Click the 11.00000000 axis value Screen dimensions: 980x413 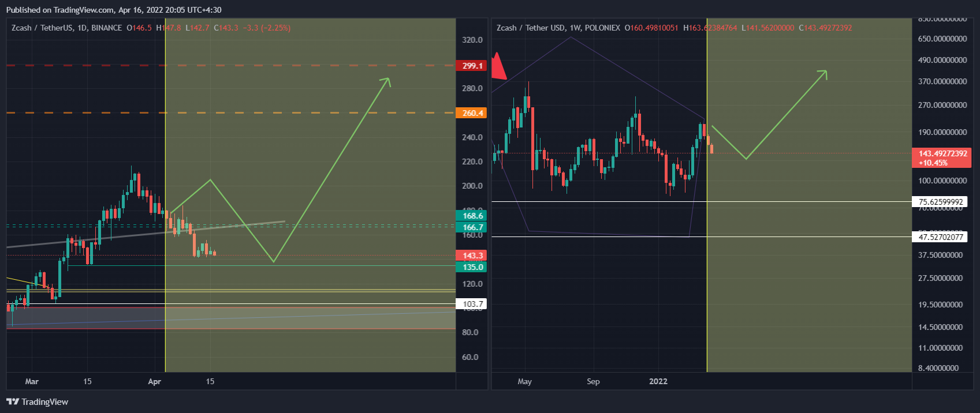941,348
